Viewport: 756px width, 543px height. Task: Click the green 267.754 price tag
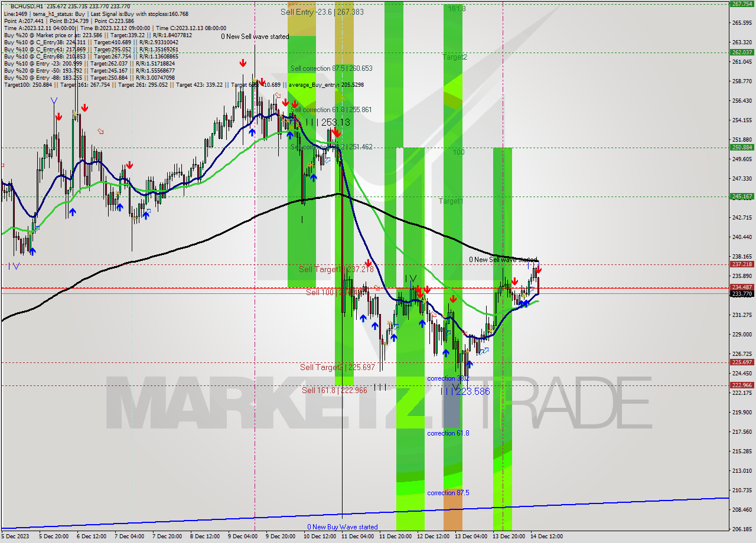[x=742, y=4]
